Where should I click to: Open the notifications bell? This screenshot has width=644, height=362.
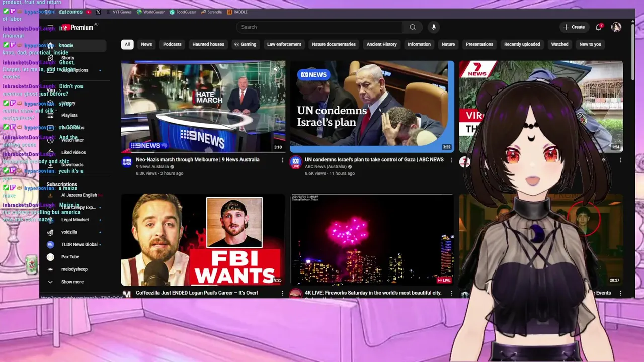[599, 27]
